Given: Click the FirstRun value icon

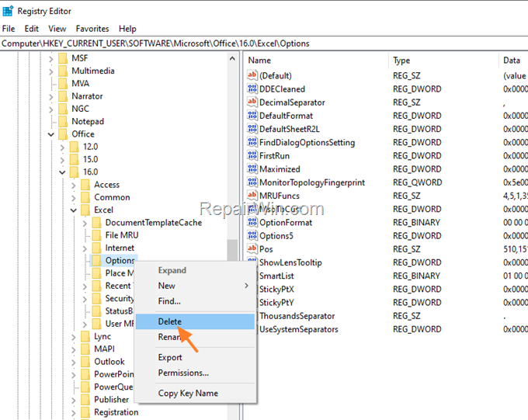Looking at the screenshot, I should point(252,155).
